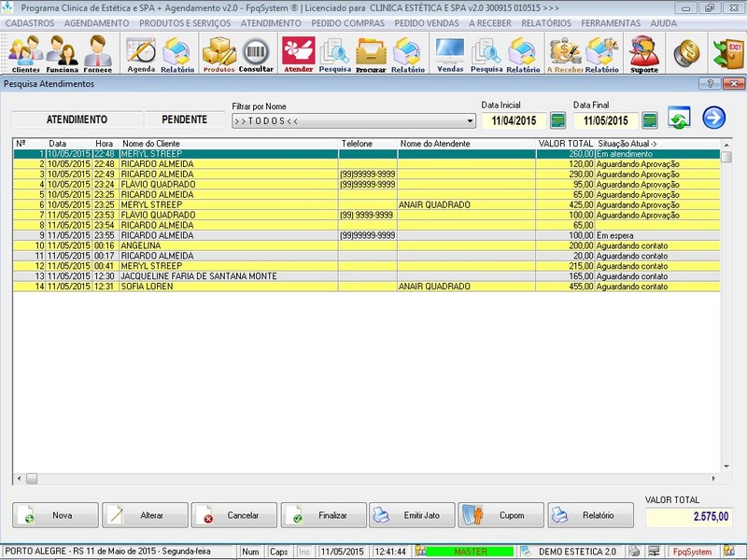This screenshot has width=747, height=560.
Task: Click the VALOR TOTAL column header
Action: click(565, 144)
